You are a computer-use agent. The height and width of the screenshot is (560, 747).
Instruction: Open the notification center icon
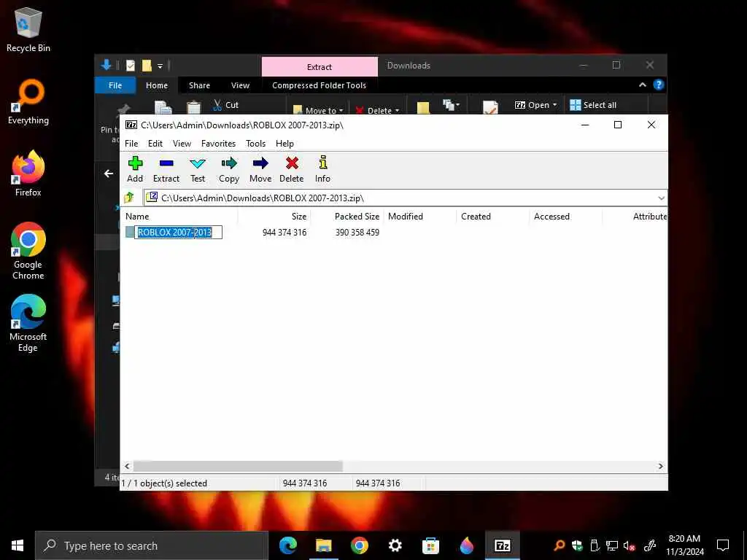723,545
